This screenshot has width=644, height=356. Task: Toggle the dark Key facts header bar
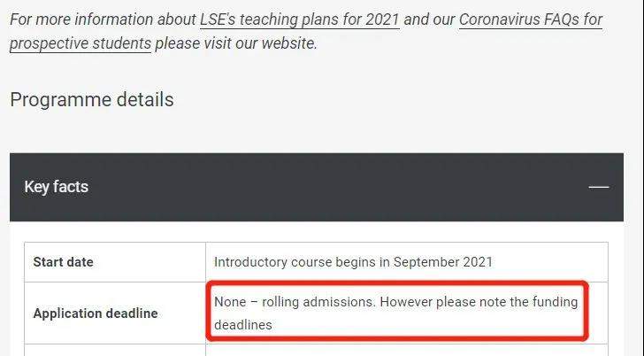pyautogui.click(x=318, y=187)
